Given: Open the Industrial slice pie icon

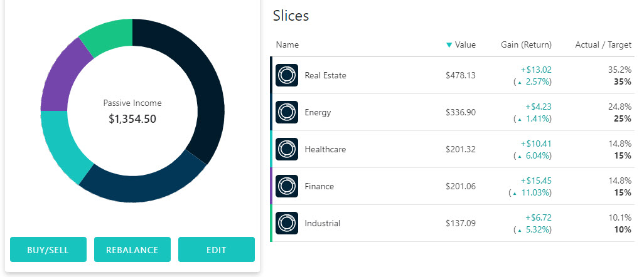Looking at the screenshot, I should pyautogui.click(x=287, y=223).
